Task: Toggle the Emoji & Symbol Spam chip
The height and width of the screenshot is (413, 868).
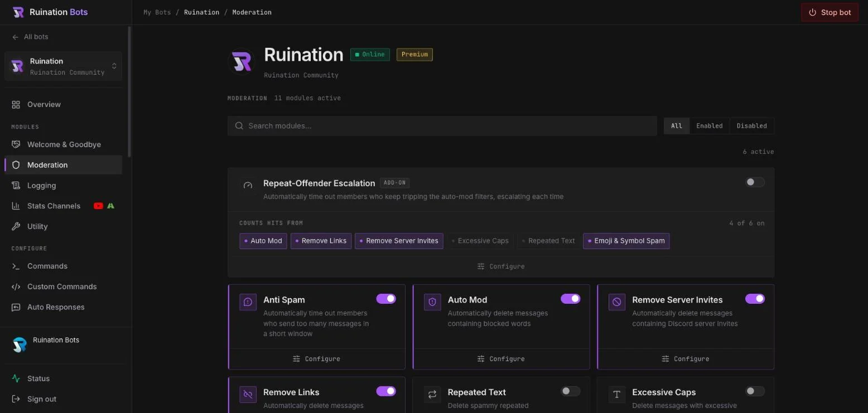Action: coord(626,241)
